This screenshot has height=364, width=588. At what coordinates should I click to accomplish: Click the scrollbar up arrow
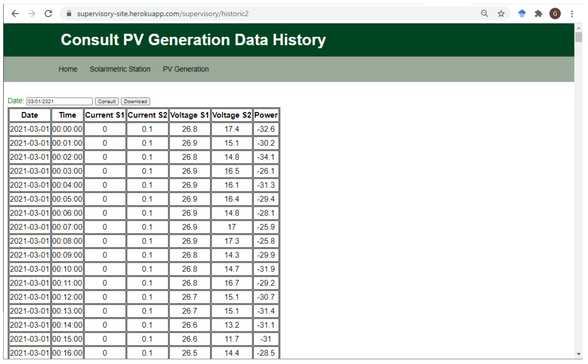(579, 28)
